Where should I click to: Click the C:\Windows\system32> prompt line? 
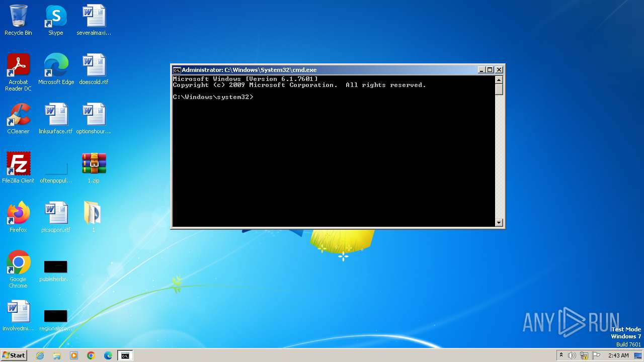point(213,97)
